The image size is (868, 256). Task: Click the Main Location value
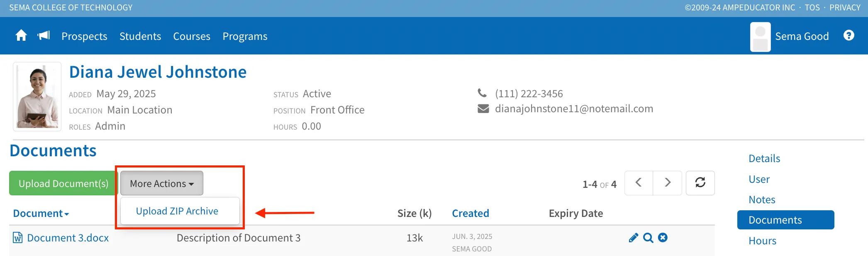pyautogui.click(x=140, y=110)
